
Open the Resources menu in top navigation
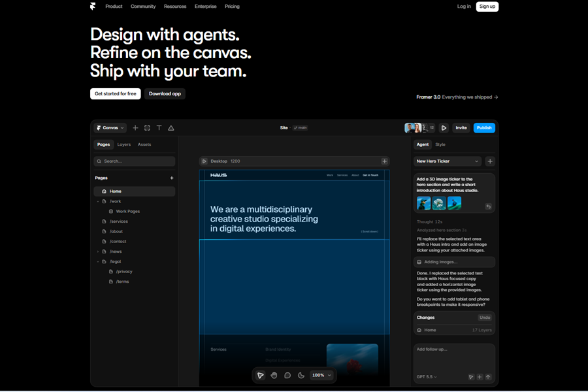175,7
